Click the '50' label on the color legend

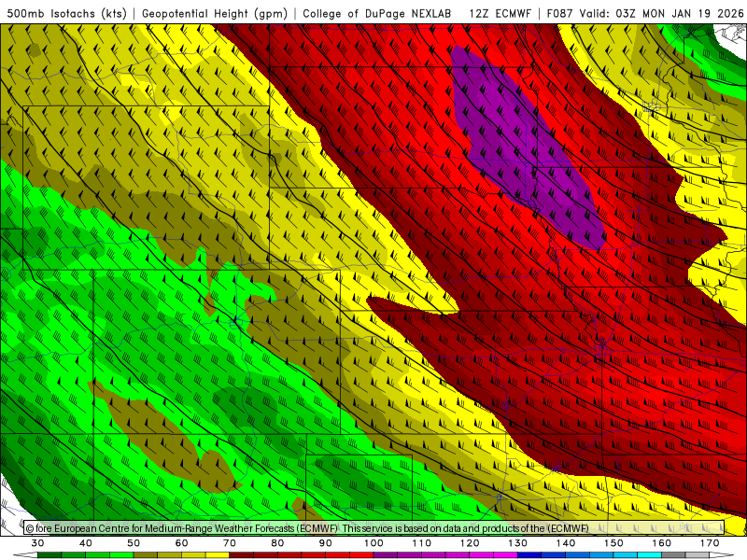tap(134, 543)
